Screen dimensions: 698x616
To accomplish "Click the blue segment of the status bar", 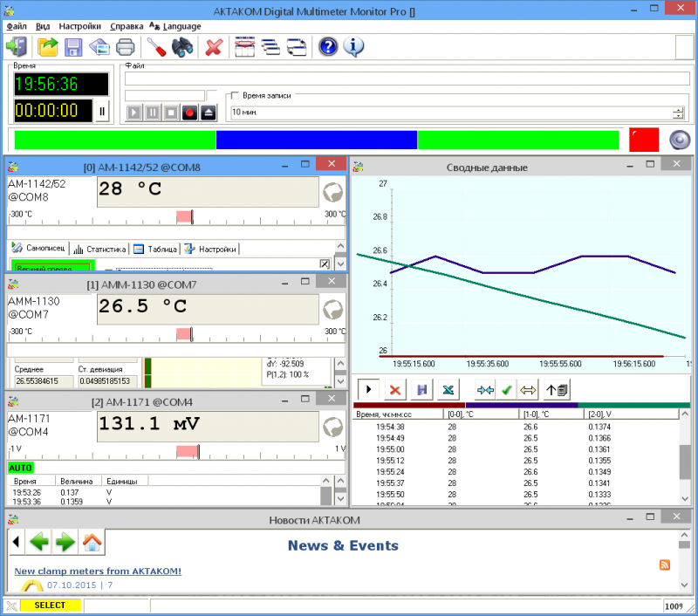I will coord(317,140).
